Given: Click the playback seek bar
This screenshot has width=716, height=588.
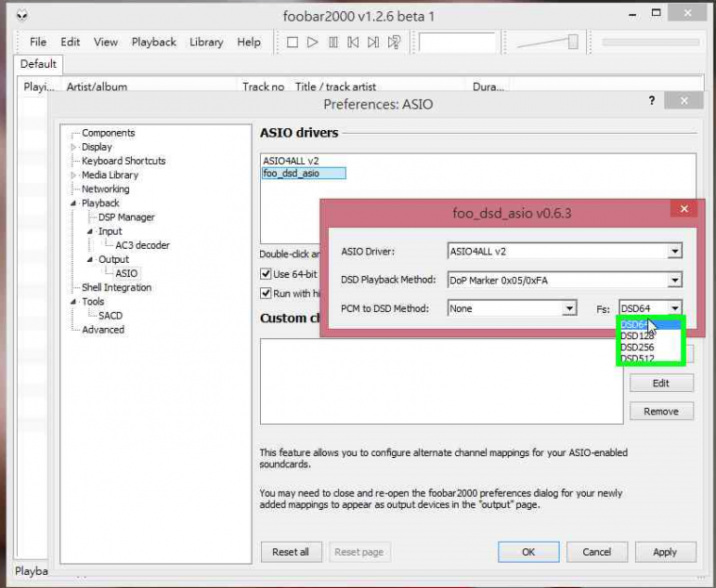Looking at the screenshot, I should pos(650,42).
